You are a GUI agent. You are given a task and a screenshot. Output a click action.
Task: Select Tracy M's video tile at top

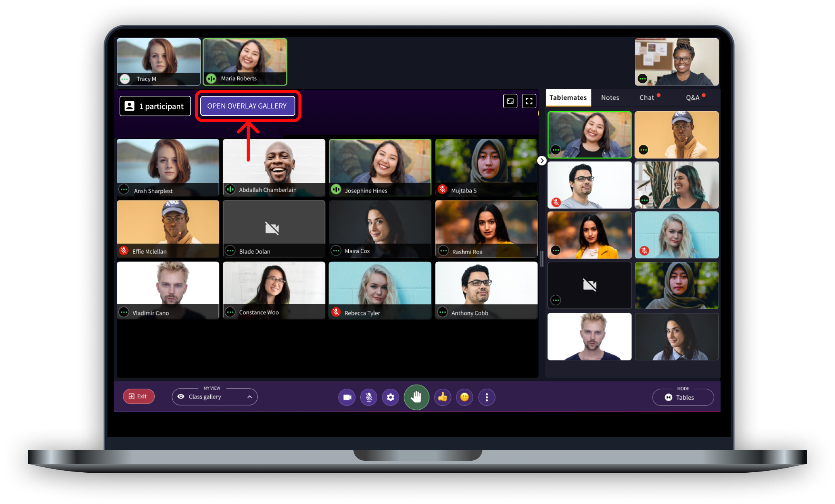(158, 61)
